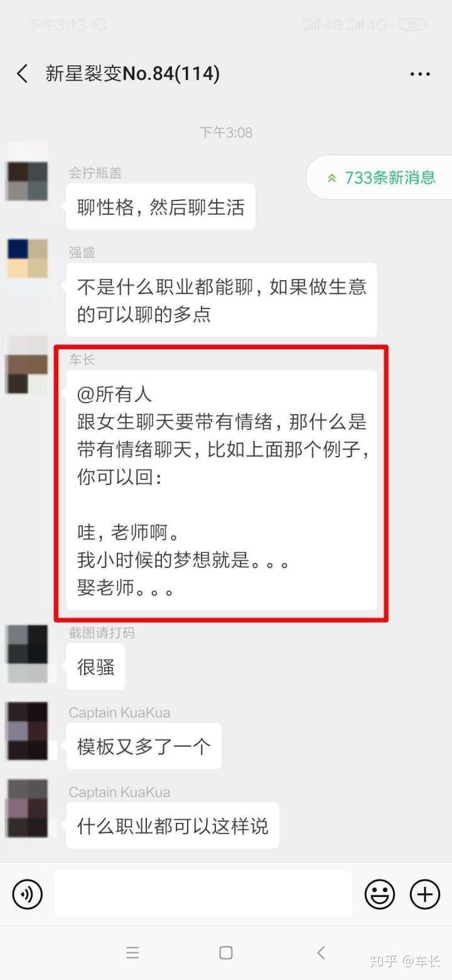
Task: Tap the Android home square button
Action: point(226,952)
